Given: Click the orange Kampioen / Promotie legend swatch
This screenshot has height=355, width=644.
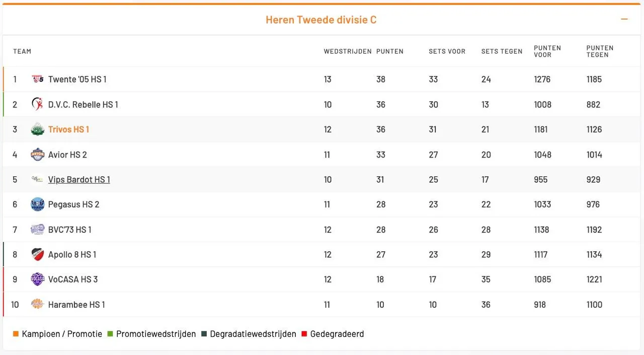Looking at the screenshot, I should coord(16,334).
